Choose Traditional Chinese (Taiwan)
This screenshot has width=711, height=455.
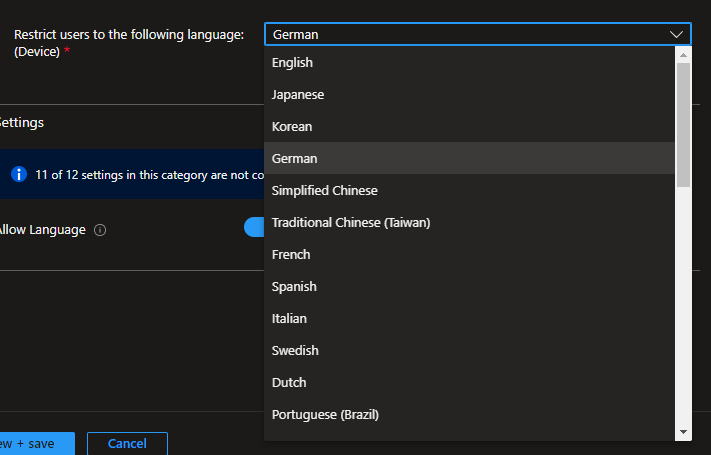[350, 222]
